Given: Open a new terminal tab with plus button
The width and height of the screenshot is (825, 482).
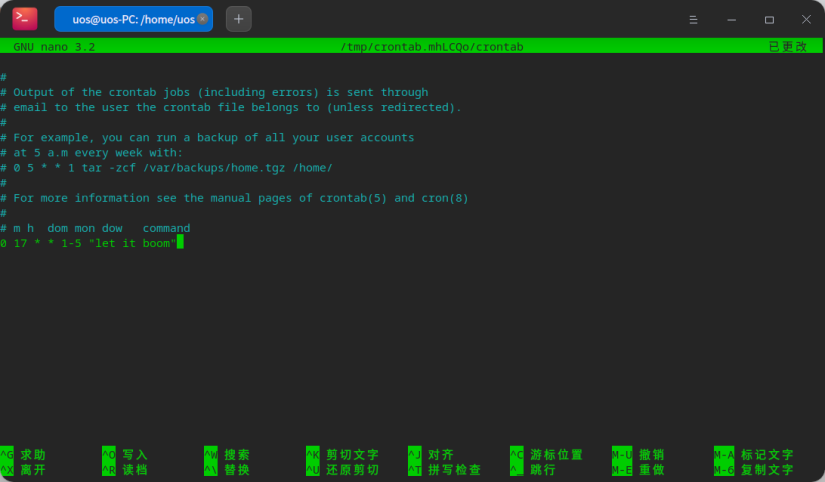Looking at the screenshot, I should (238, 19).
